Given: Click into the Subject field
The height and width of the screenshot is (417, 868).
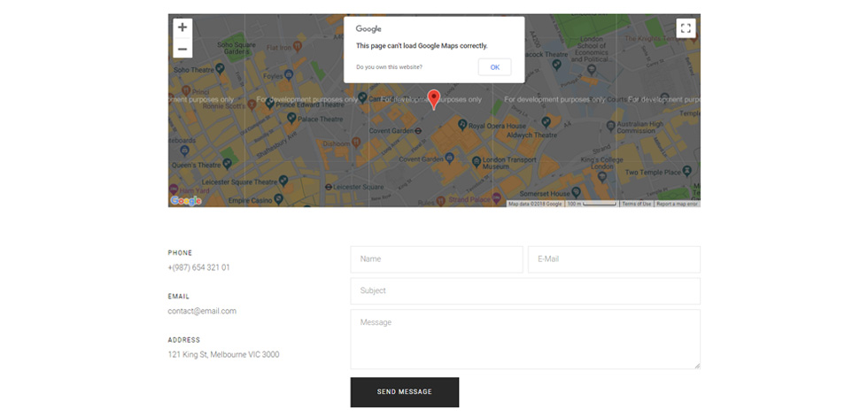Looking at the screenshot, I should coord(525,291).
